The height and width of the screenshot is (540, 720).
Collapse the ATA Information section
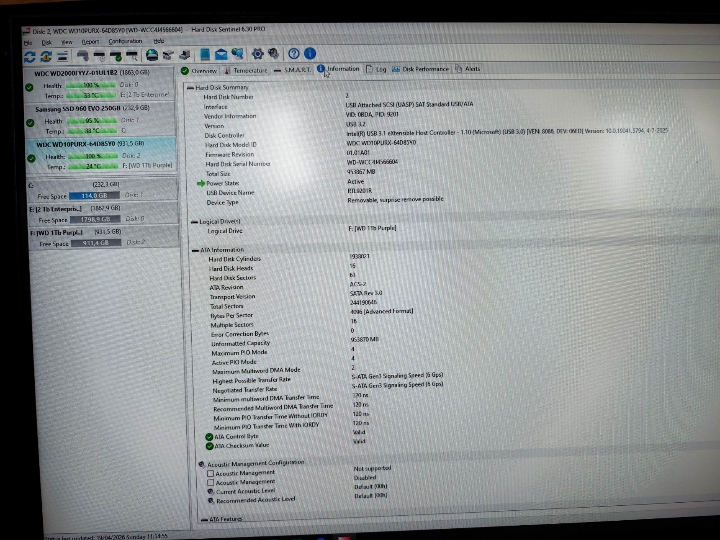[x=195, y=250]
